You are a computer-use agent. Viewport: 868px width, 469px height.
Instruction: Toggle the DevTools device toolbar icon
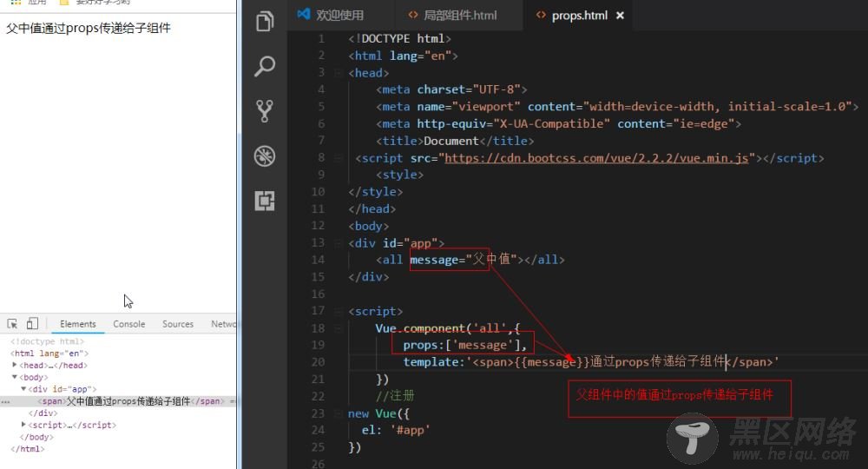(x=32, y=323)
